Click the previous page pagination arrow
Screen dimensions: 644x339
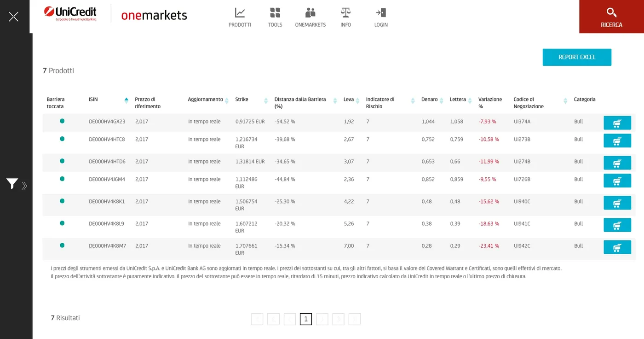click(290, 319)
